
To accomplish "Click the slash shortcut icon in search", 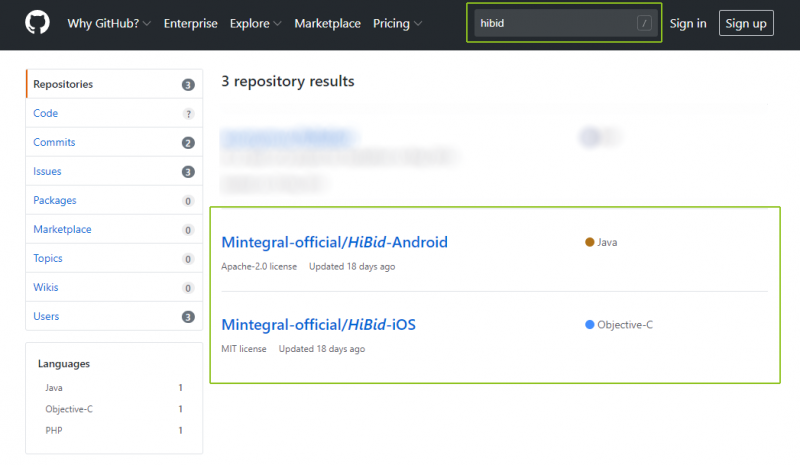I will coord(644,23).
